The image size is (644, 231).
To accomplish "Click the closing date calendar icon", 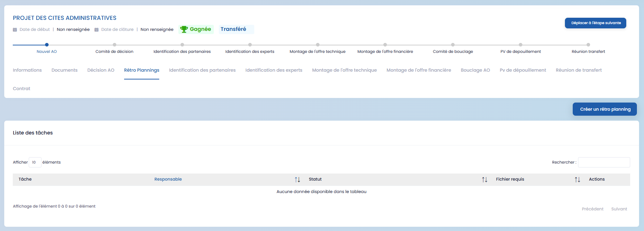I will (96, 30).
